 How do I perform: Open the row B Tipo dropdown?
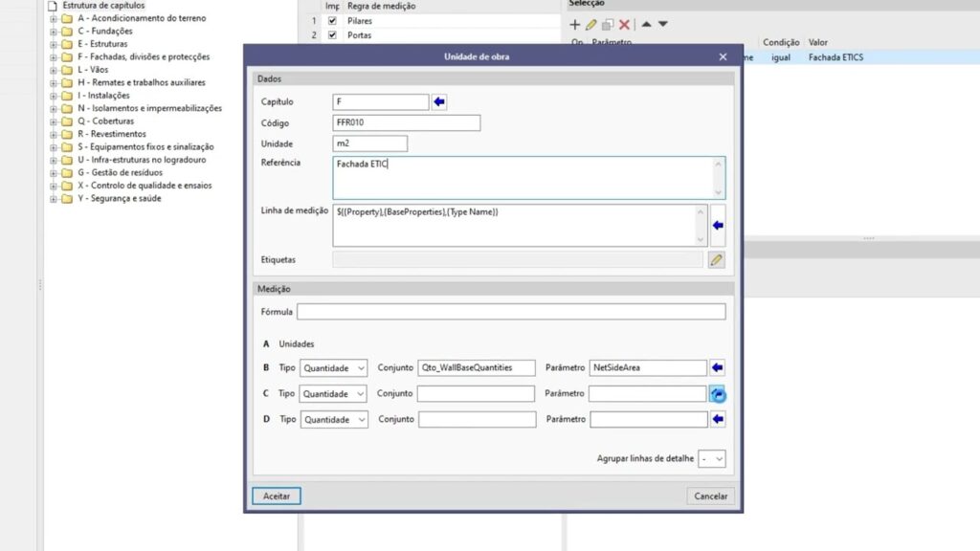coord(333,368)
